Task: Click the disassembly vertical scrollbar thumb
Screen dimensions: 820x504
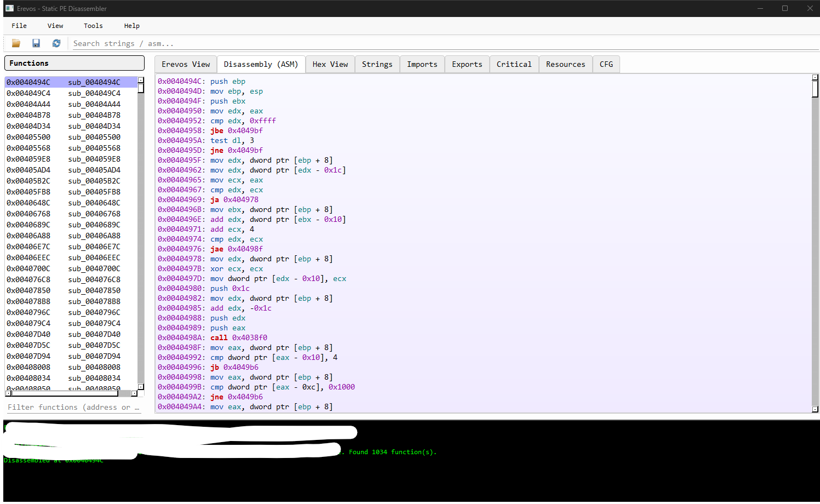Action: click(815, 89)
